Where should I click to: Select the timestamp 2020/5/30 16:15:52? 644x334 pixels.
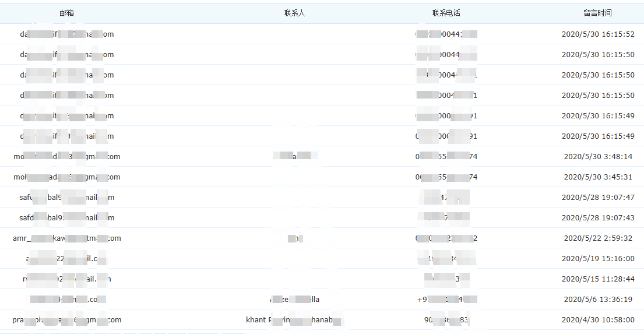[x=597, y=34]
